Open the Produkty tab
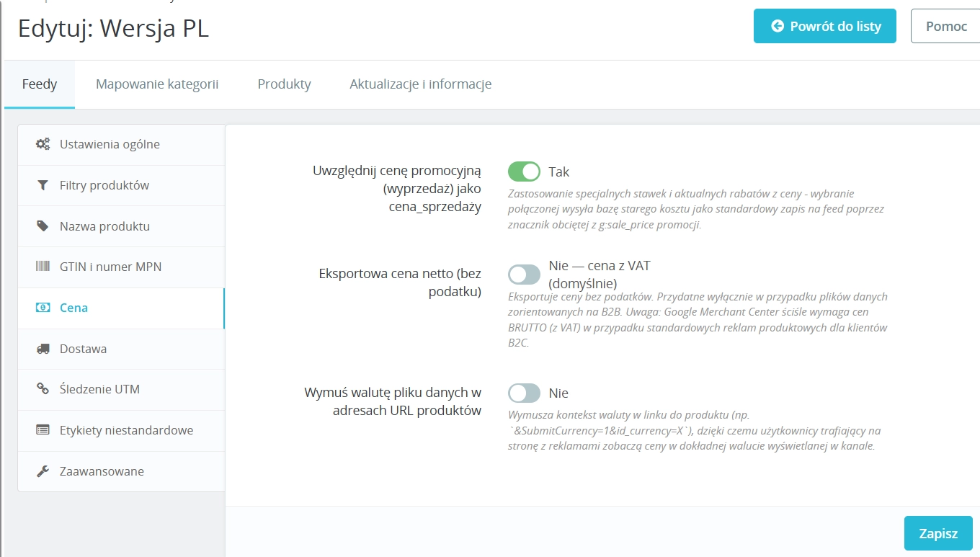Viewport: 980px width, 557px height. 284,84
